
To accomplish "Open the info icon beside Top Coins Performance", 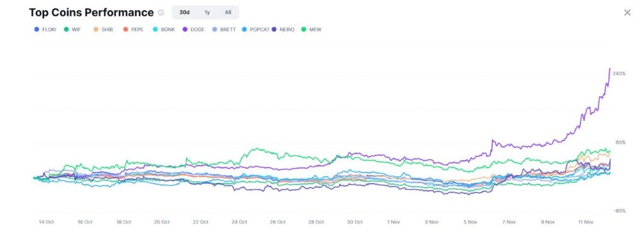I will click(x=161, y=13).
